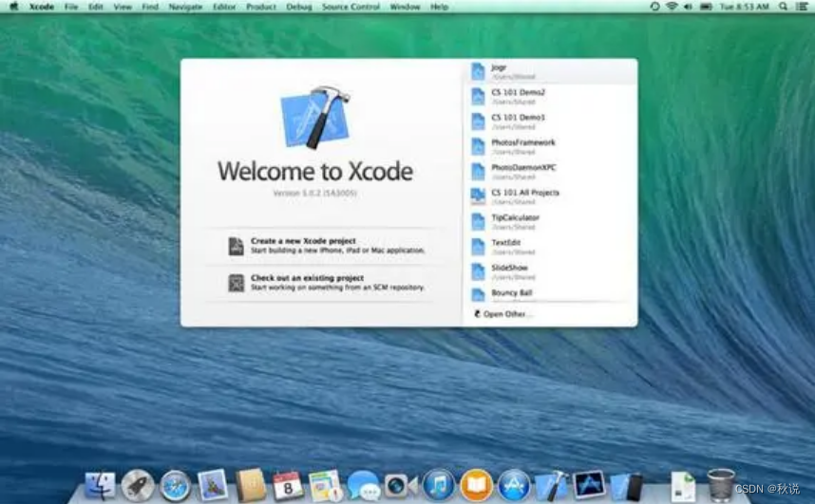This screenshot has width=815, height=504.
Task: Select the CS 101 Demo2 project name
Action: (x=519, y=92)
